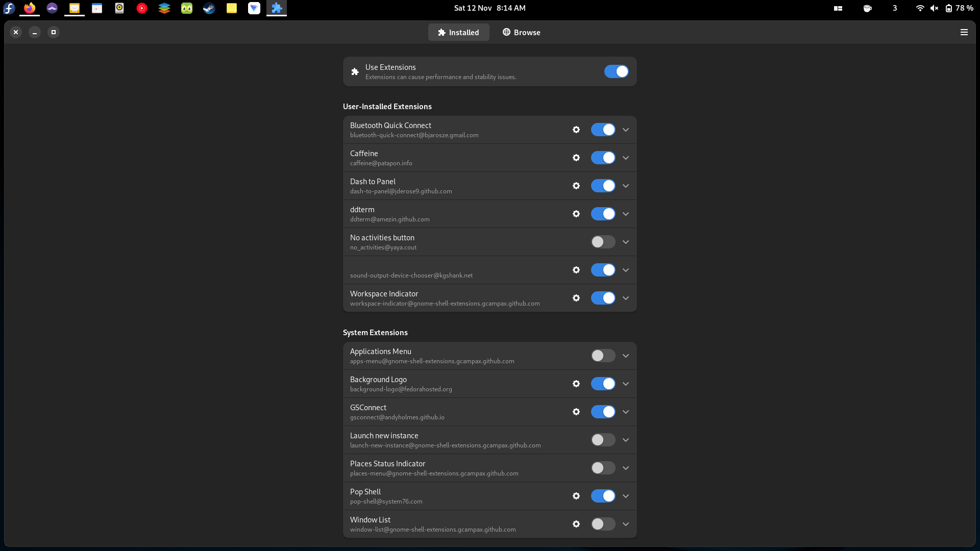Click the Caffeine cup icon in panel

(x=867, y=8)
